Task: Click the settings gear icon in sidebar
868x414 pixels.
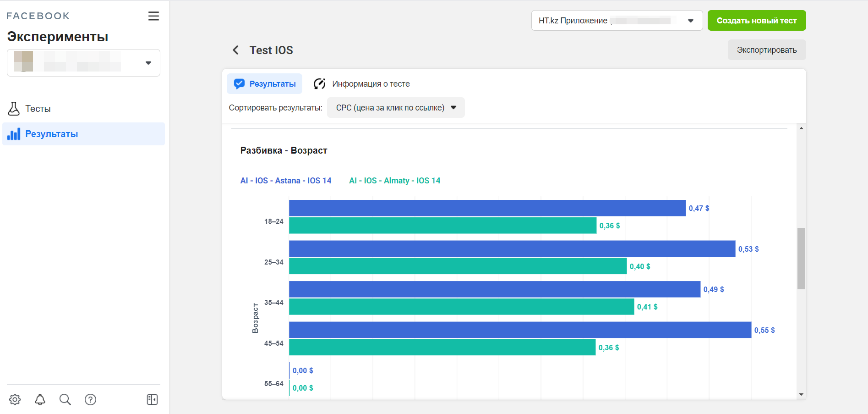Action: (x=15, y=399)
